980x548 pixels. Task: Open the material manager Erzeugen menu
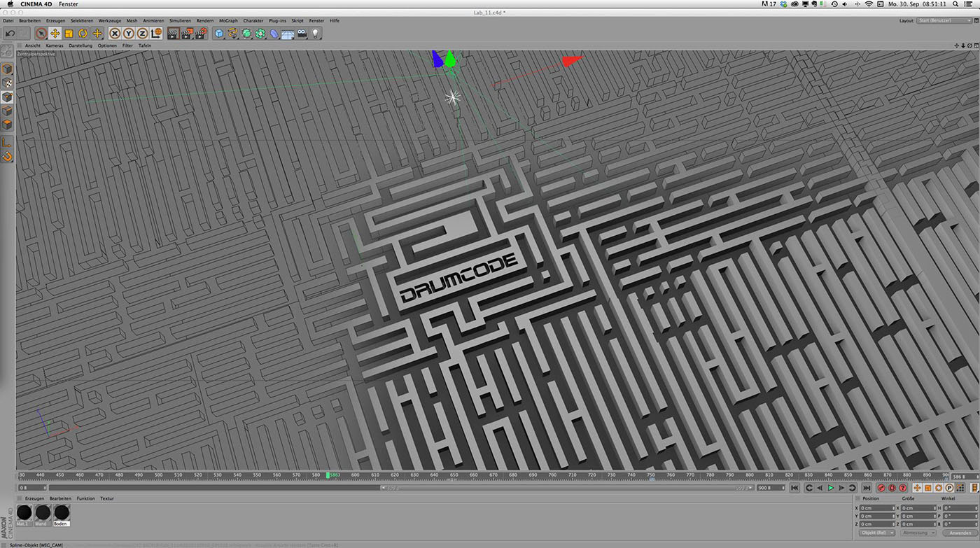point(34,498)
